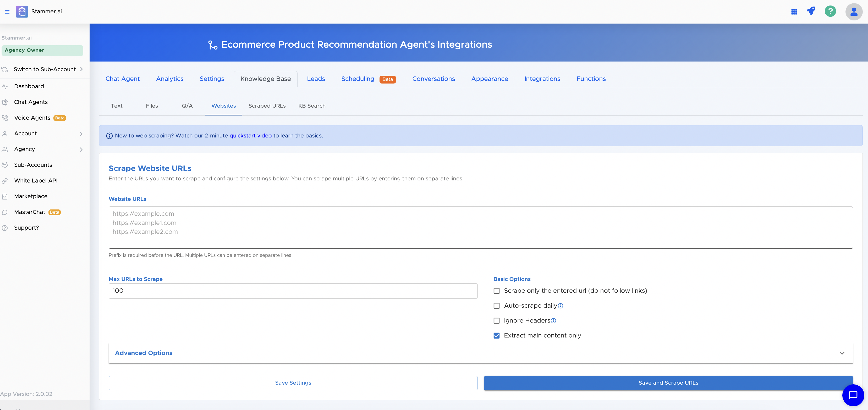Enable Auto-scrape daily
Viewport: 868px width, 410px height.
pyautogui.click(x=496, y=306)
